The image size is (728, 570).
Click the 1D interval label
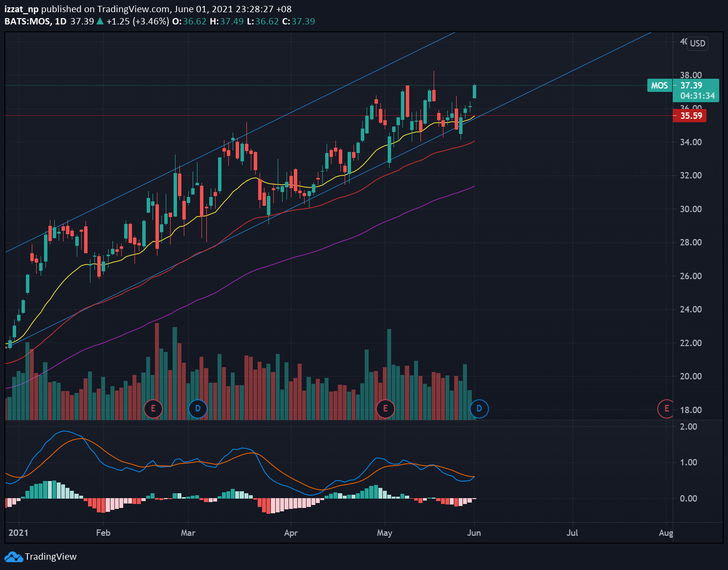coord(61,22)
